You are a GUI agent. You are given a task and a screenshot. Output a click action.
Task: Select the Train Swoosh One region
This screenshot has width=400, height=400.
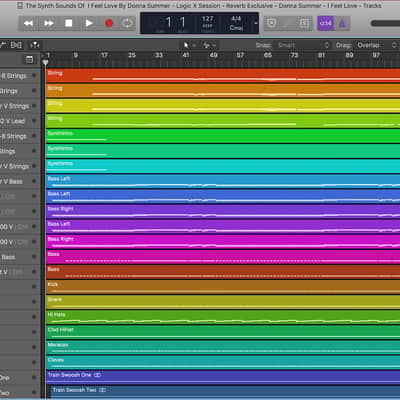223,377
